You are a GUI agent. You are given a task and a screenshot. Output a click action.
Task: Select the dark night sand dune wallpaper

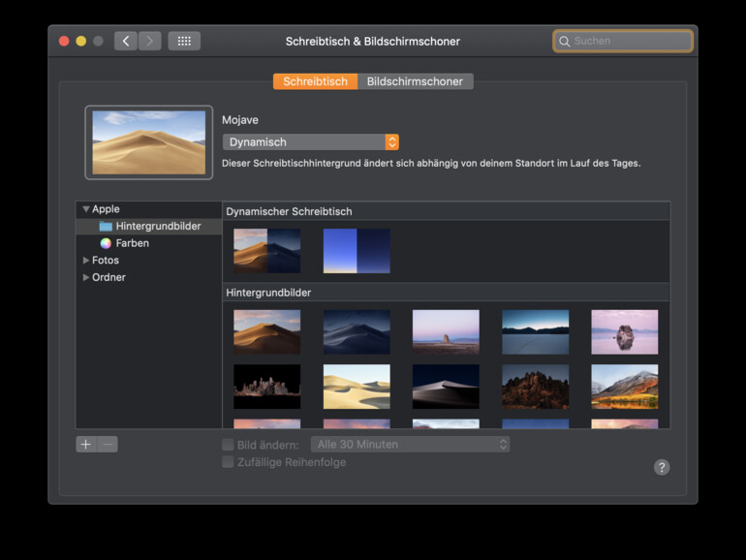pyautogui.click(x=446, y=387)
